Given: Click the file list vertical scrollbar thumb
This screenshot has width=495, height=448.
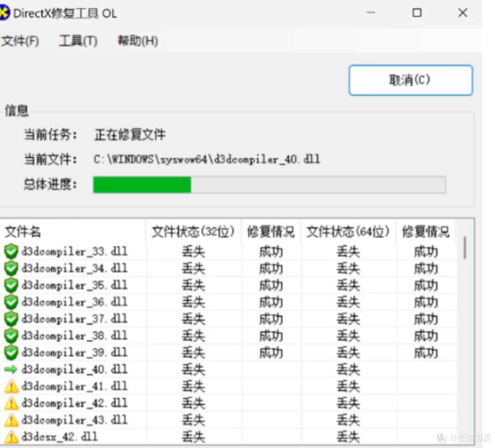Looking at the screenshot, I should pos(465,248).
